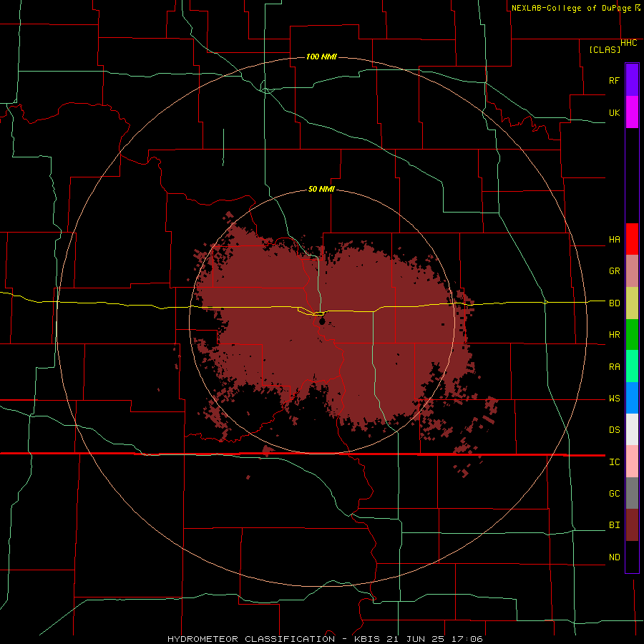Viewport: 644px width, 644px height.
Task: Click the GR legend label
Action: (614, 271)
